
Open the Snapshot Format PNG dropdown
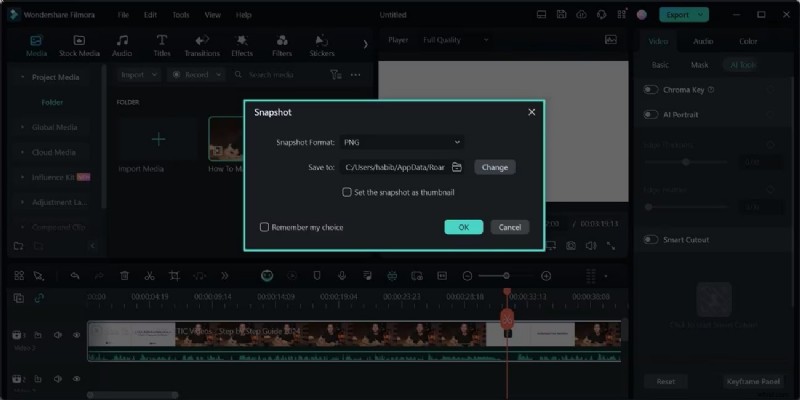pyautogui.click(x=401, y=143)
